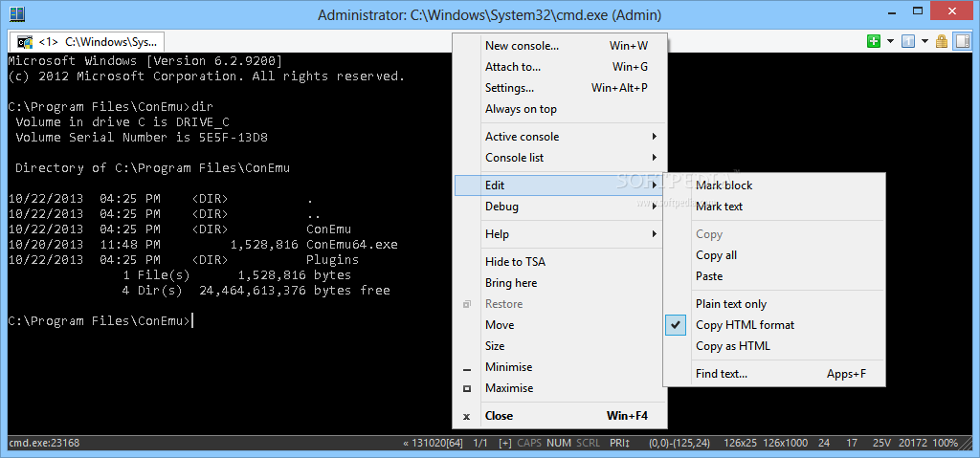
Task: Toggle Plain text only option
Action: click(x=774, y=304)
